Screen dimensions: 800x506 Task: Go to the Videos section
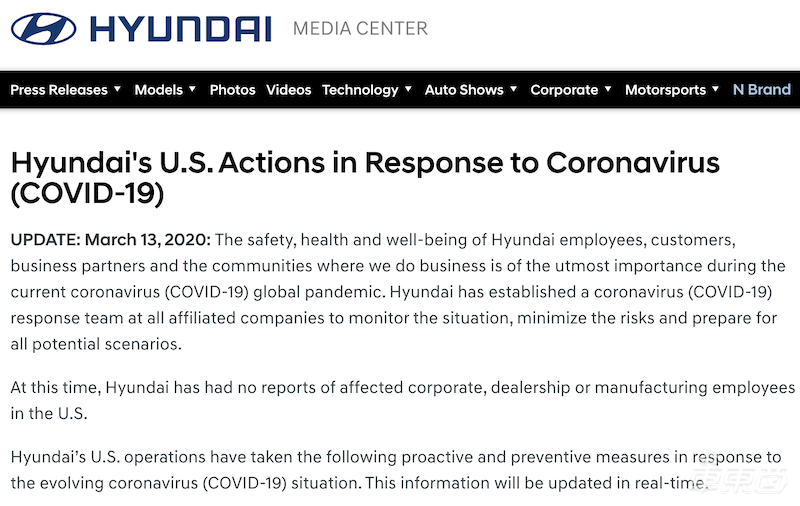point(289,90)
